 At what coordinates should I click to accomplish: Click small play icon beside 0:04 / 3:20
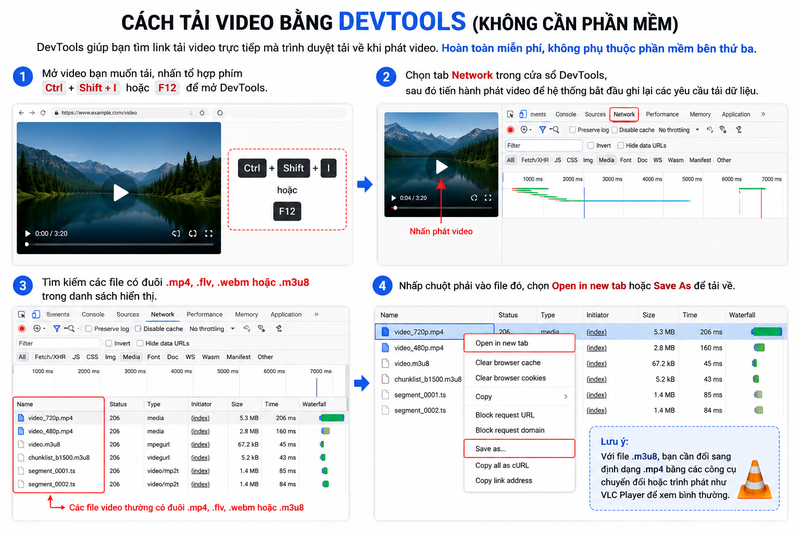[x=393, y=198]
